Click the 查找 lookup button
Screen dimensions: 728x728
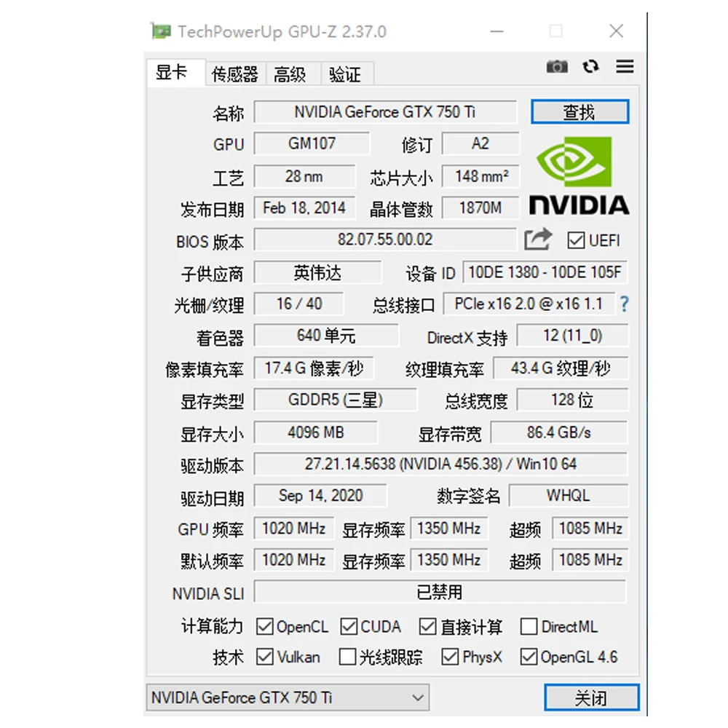(580, 112)
